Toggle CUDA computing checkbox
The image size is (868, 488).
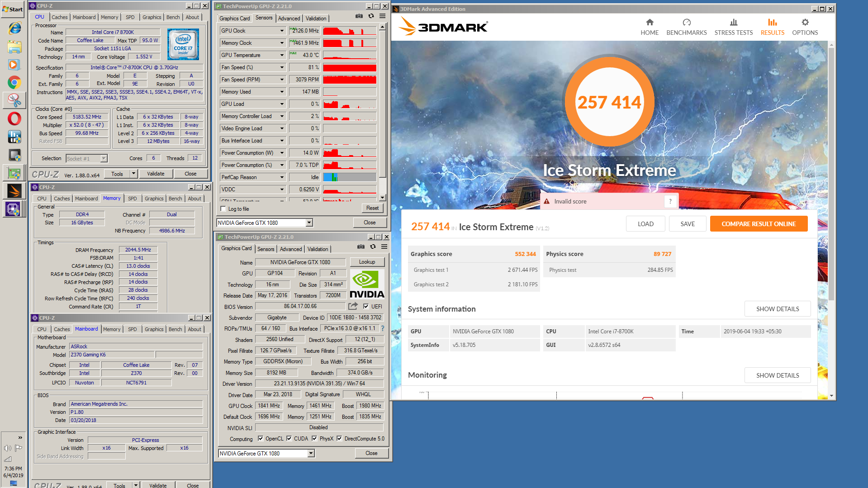(x=289, y=439)
